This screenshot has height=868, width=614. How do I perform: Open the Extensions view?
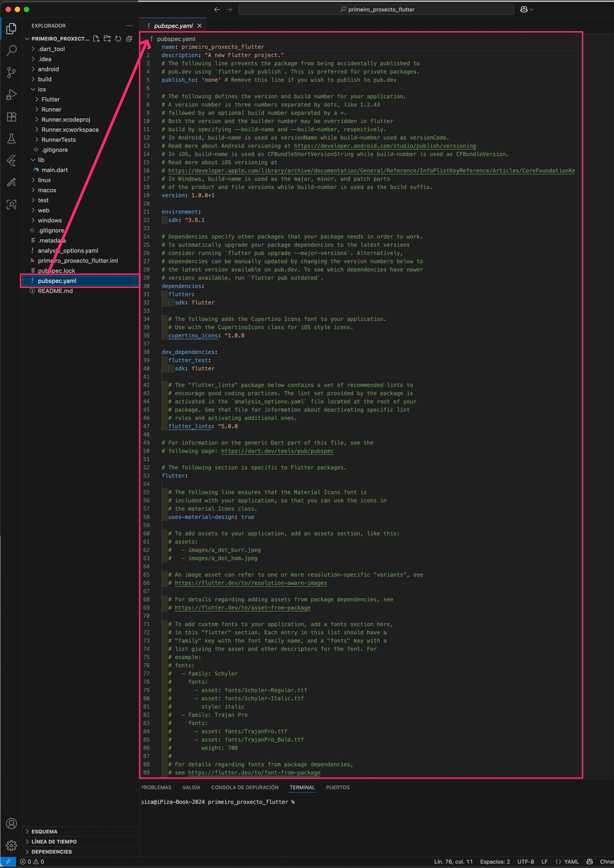click(x=11, y=116)
